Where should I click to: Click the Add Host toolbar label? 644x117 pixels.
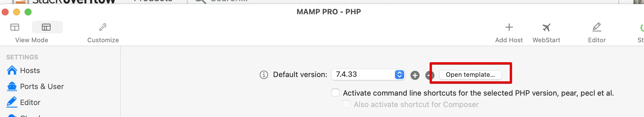[x=509, y=40]
